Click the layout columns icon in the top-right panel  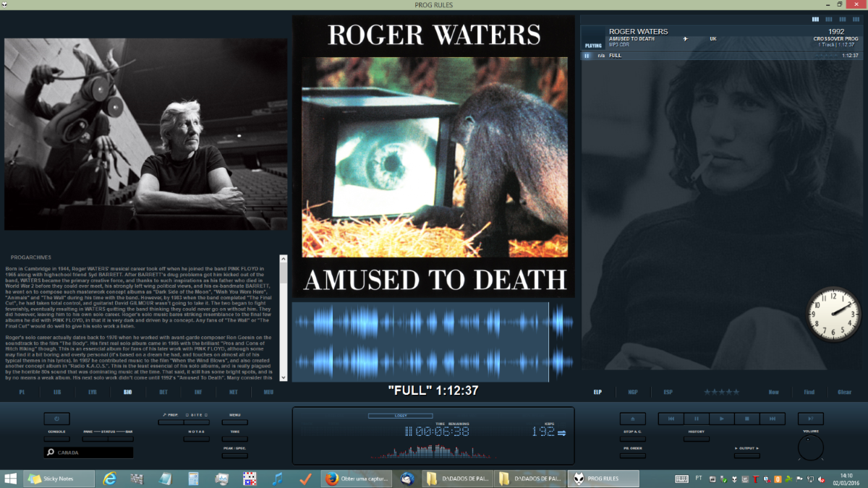816,20
